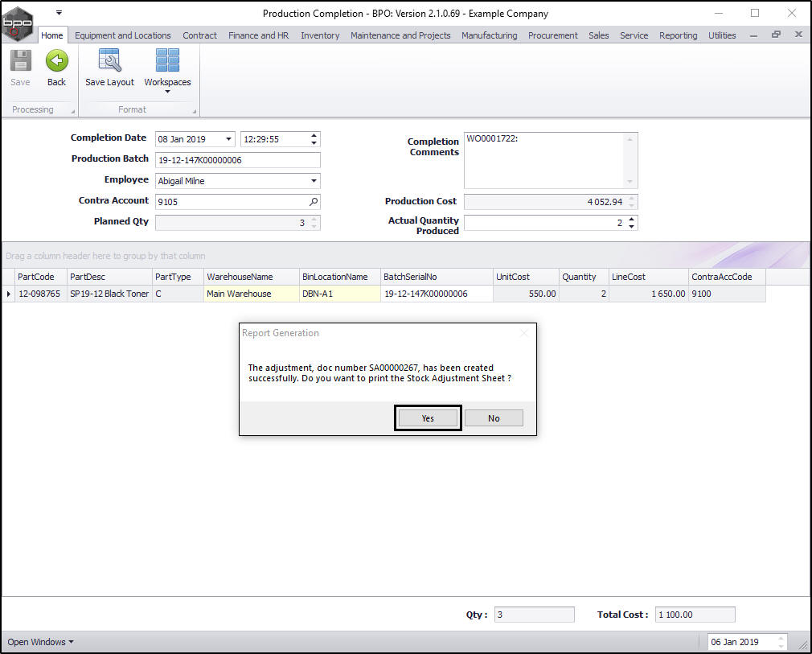
Task: Click the SP19-12 Black Toner cell
Action: click(x=109, y=294)
